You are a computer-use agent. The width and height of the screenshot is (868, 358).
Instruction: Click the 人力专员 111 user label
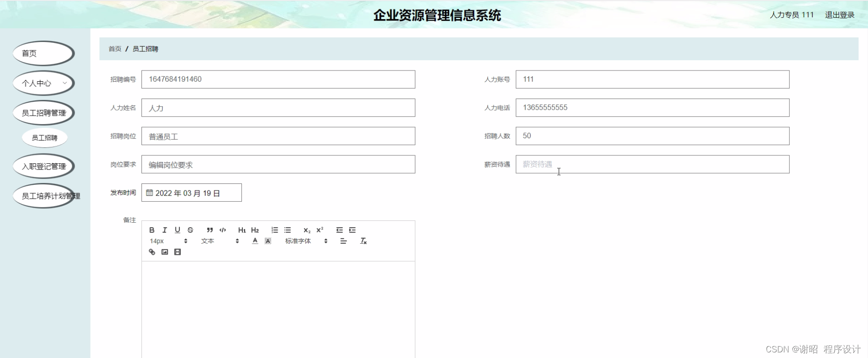point(791,15)
